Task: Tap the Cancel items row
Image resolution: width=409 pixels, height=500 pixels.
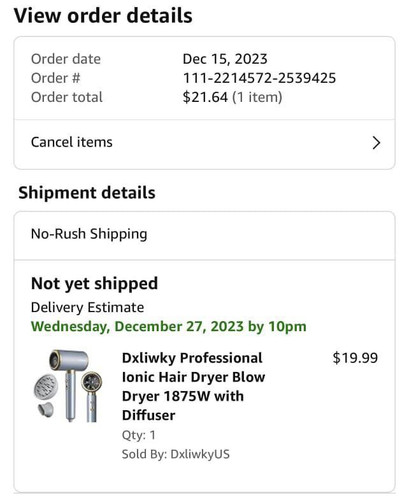Action: (204, 143)
